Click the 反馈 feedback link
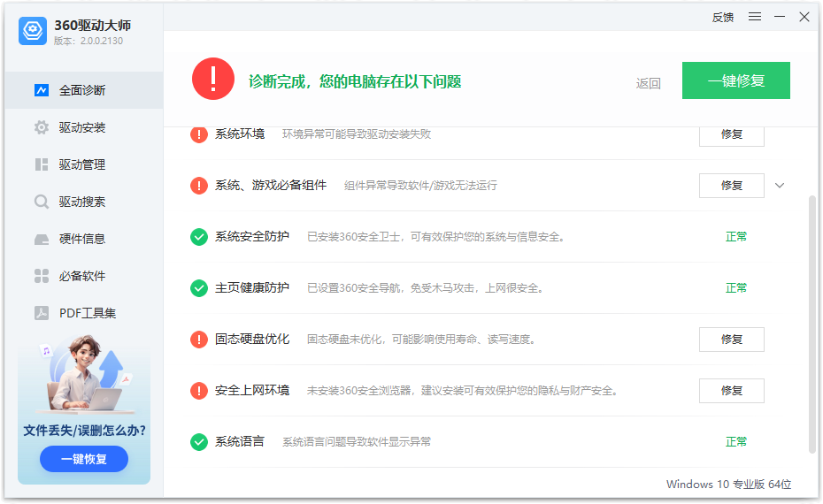Screen dimensions: 823x504 click(723, 18)
